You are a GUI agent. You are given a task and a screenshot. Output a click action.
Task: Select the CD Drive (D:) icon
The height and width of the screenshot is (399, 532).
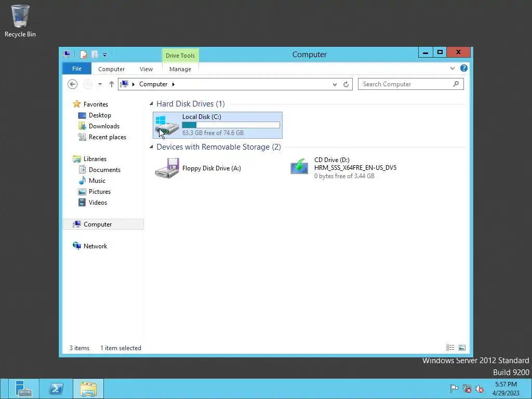pos(299,167)
